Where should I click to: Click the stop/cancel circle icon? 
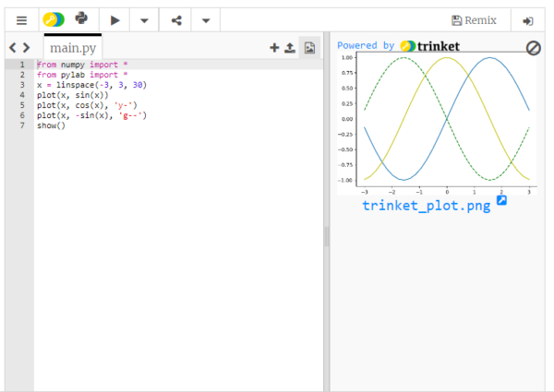(533, 48)
